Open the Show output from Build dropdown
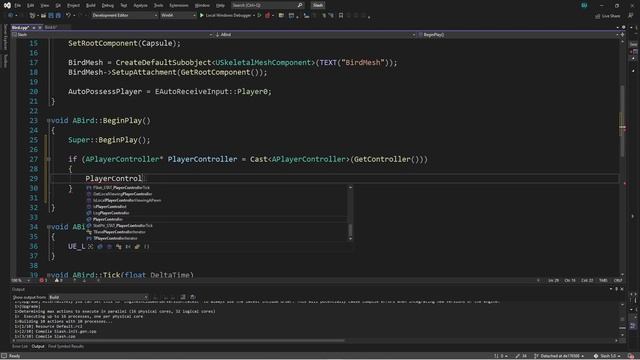Viewport: 640px width, 360px height. [98, 297]
